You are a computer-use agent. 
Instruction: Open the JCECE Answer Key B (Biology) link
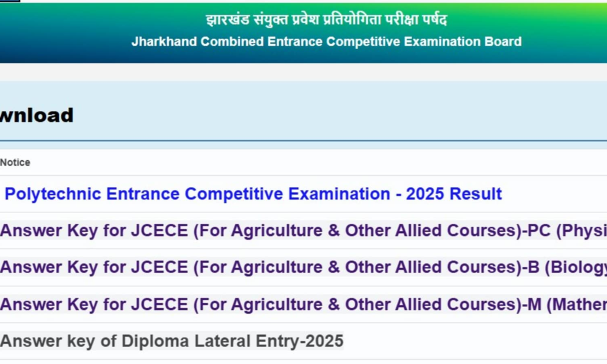(x=303, y=268)
